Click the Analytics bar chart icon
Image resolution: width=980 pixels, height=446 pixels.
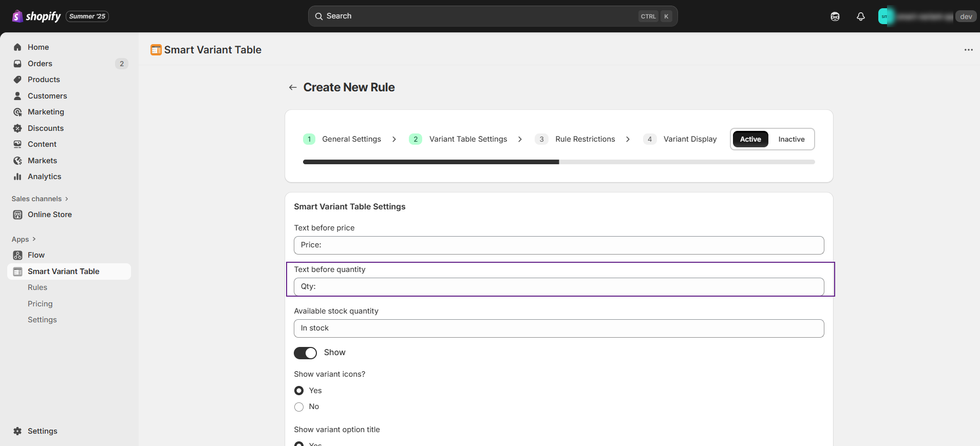[17, 177]
